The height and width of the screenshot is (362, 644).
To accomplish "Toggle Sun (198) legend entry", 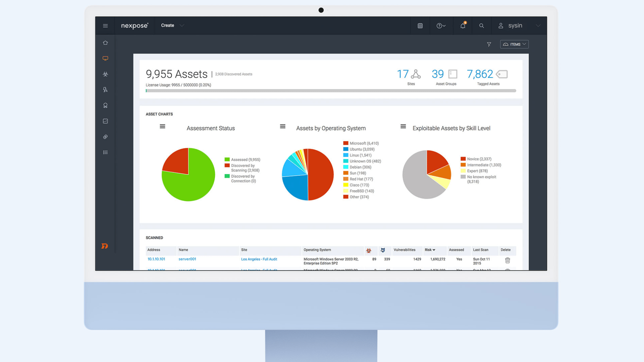I will coord(354,173).
